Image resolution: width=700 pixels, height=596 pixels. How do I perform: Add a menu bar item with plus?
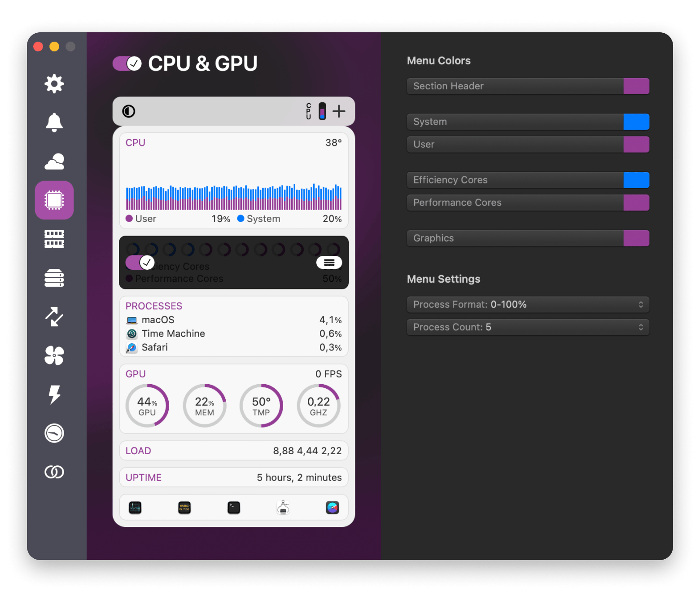pyautogui.click(x=339, y=111)
